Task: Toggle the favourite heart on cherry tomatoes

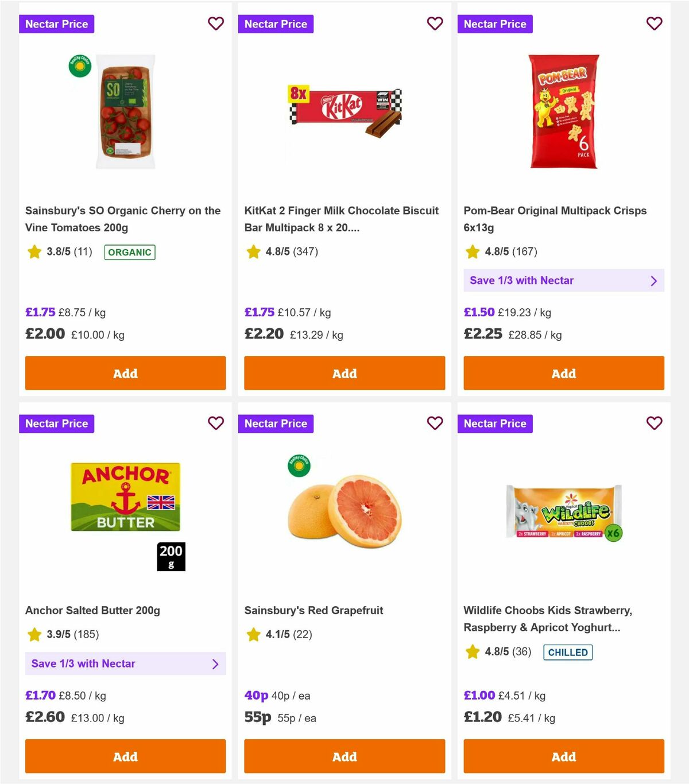Action: click(216, 24)
